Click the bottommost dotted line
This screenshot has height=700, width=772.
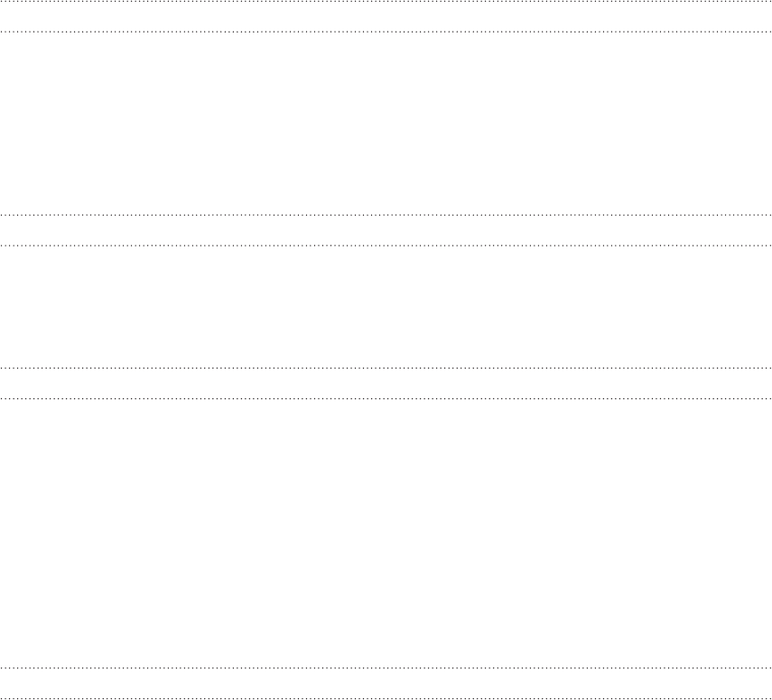386,698
